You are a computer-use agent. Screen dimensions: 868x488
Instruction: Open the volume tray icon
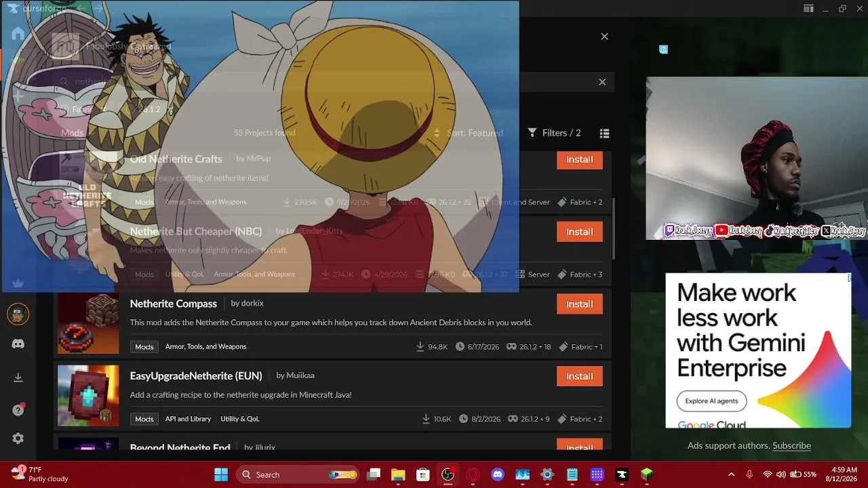[781, 474]
